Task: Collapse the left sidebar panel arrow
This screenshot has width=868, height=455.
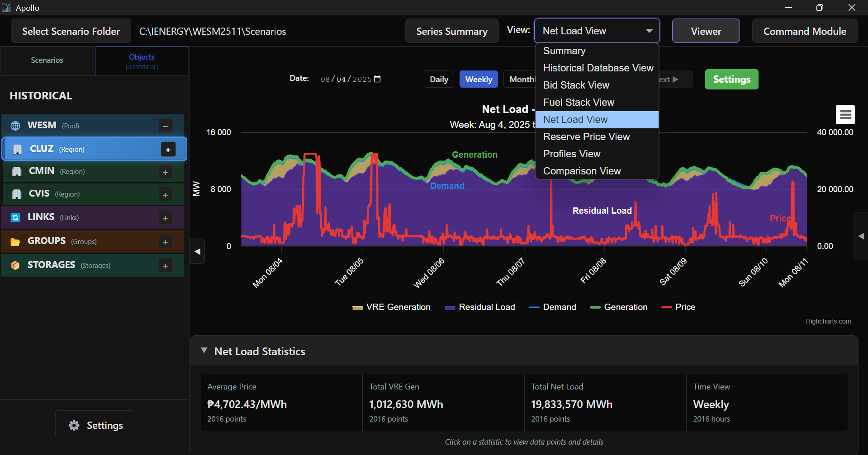Action: (198, 252)
